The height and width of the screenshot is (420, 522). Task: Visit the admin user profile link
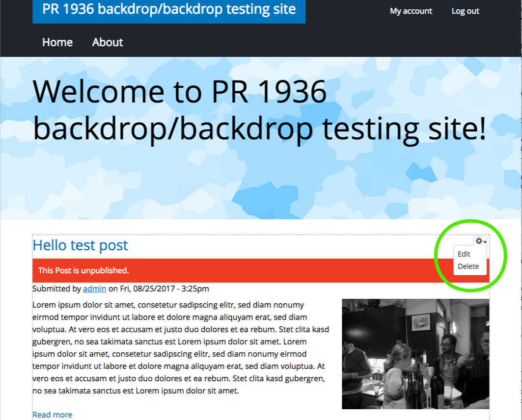(94, 289)
